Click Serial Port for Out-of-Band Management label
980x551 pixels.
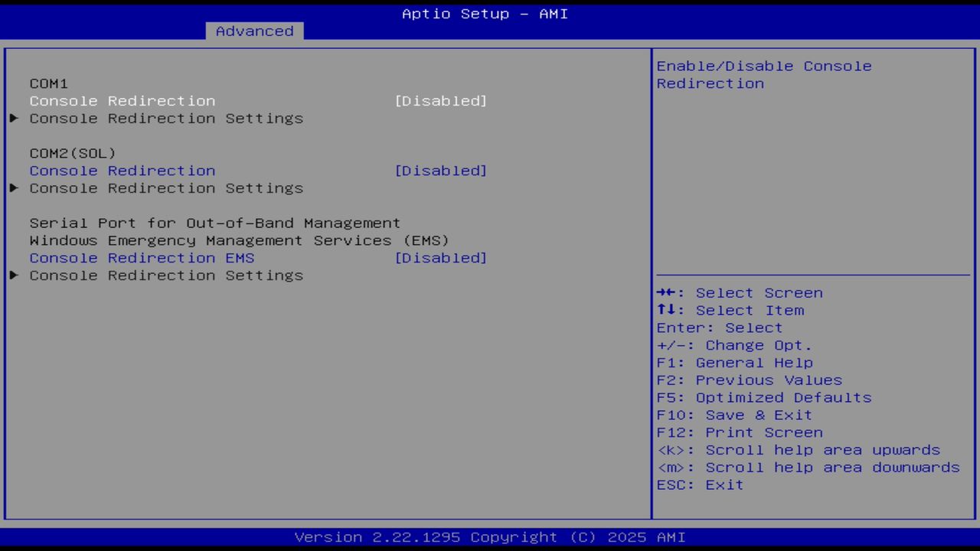pyautogui.click(x=214, y=223)
